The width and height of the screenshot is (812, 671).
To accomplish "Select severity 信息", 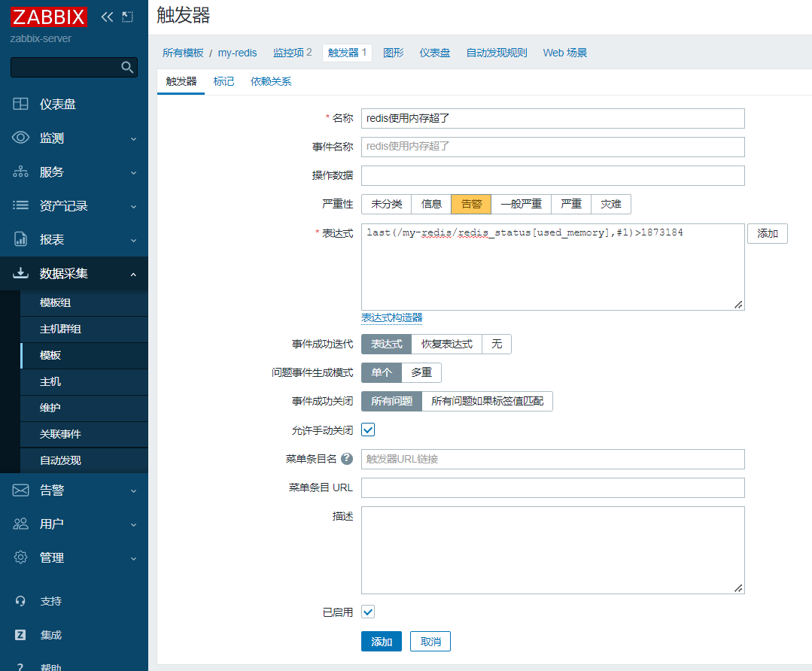I will click(x=431, y=204).
